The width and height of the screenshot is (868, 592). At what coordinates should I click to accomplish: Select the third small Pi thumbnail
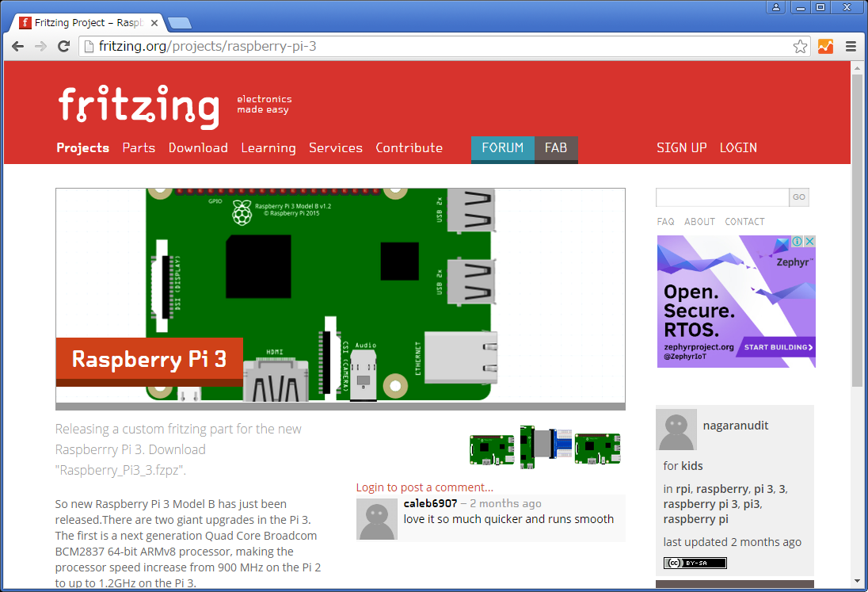click(x=597, y=449)
